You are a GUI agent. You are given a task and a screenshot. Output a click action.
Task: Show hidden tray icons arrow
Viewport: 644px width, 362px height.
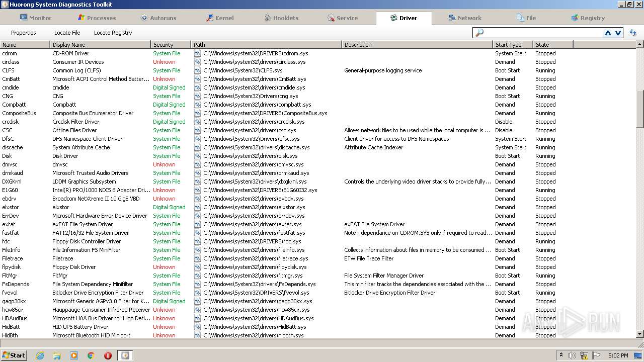coord(561,355)
